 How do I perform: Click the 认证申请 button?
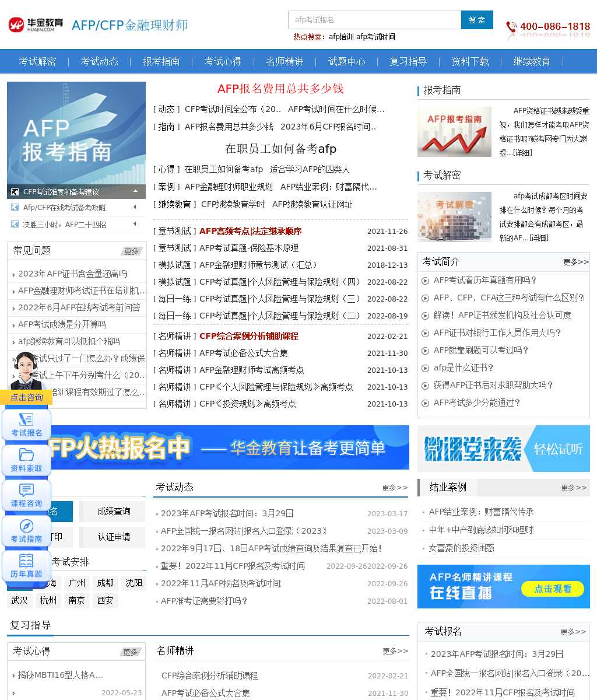[x=113, y=537]
